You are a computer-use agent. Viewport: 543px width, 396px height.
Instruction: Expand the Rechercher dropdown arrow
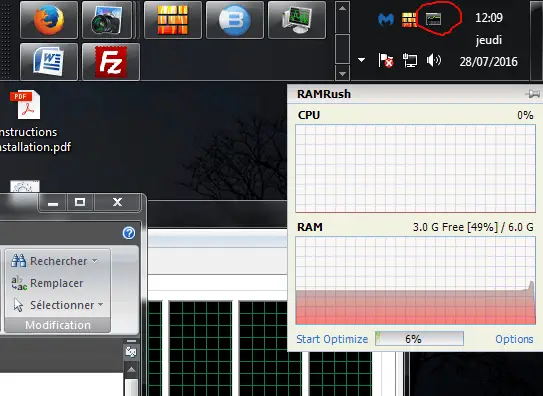(95, 261)
